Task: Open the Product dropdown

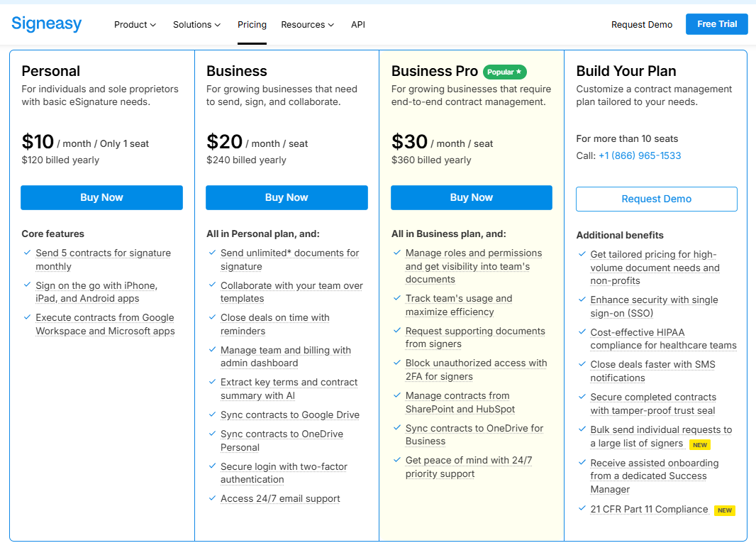Action: pyautogui.click(x=135, y=24)
